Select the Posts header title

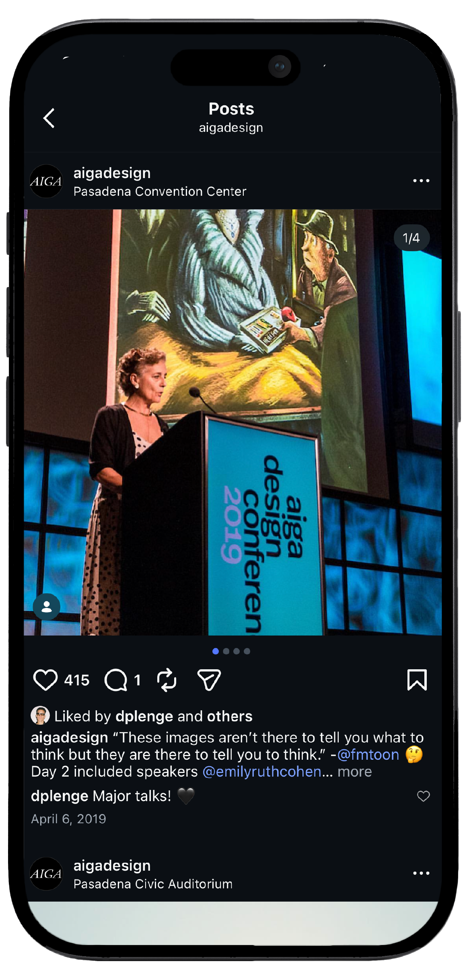pos(231,109)
